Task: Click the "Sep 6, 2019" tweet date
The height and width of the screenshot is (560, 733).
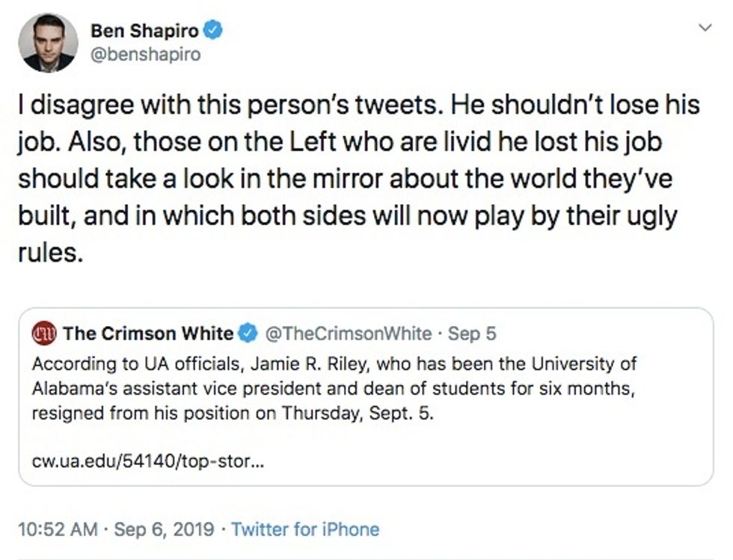Action: [165, 529]
